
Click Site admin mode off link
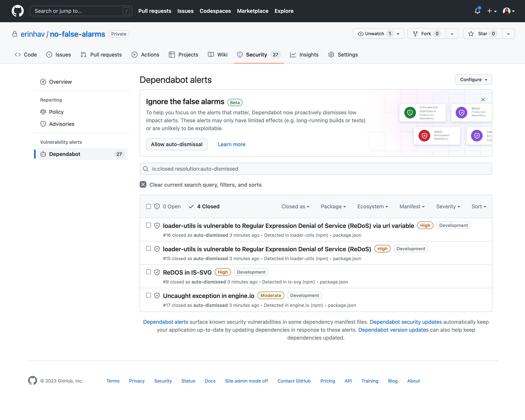246,381
